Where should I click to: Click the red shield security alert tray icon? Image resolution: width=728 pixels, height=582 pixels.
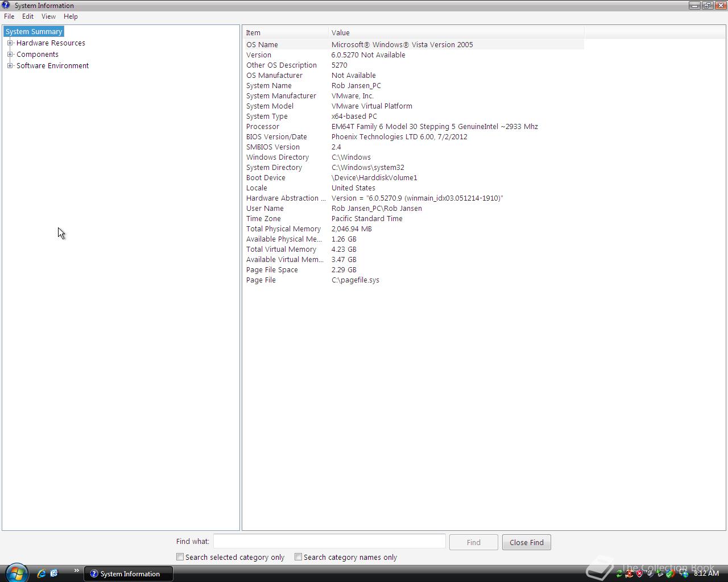[x=639, y=573]
